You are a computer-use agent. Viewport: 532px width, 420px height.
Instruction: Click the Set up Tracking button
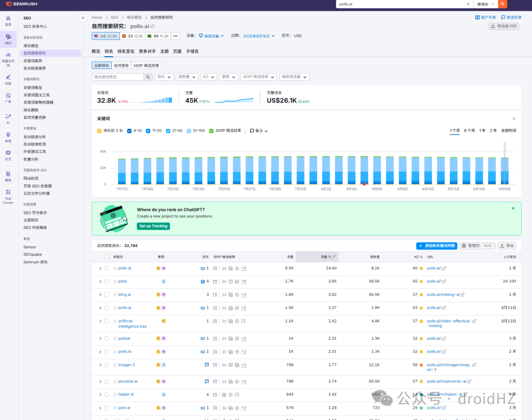[x=153, y=226]
